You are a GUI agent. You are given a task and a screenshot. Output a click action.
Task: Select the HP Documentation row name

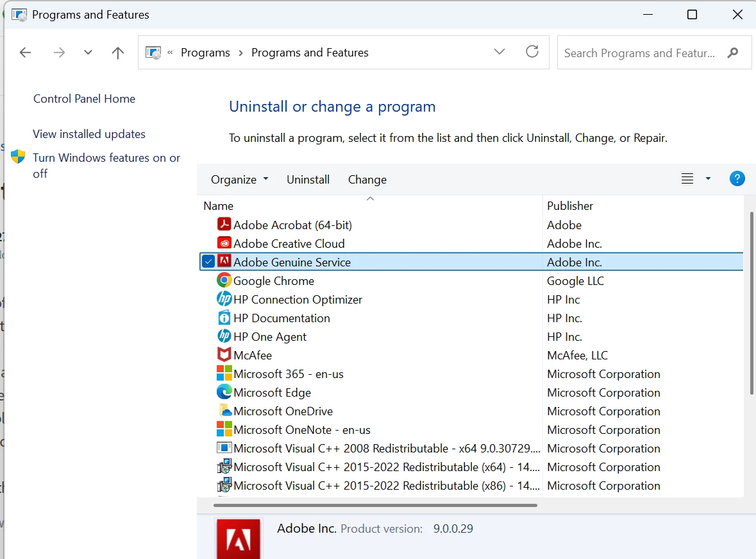click(281, 318)
